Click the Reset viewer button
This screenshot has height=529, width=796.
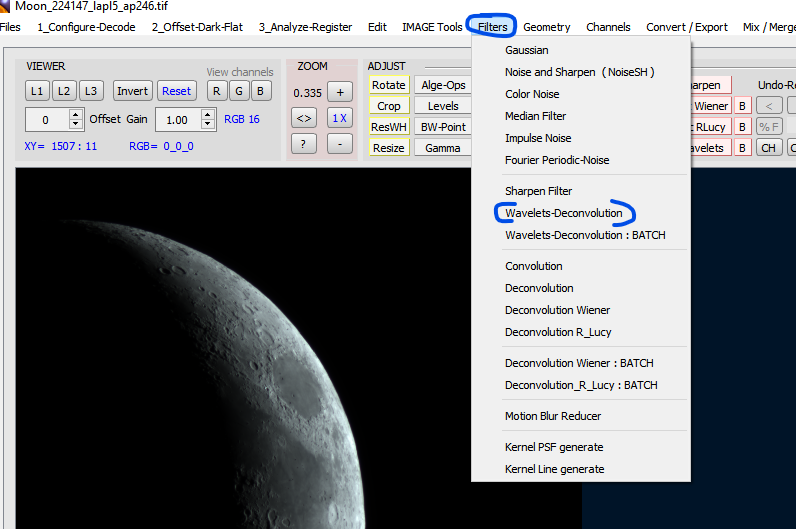point(176,91)
